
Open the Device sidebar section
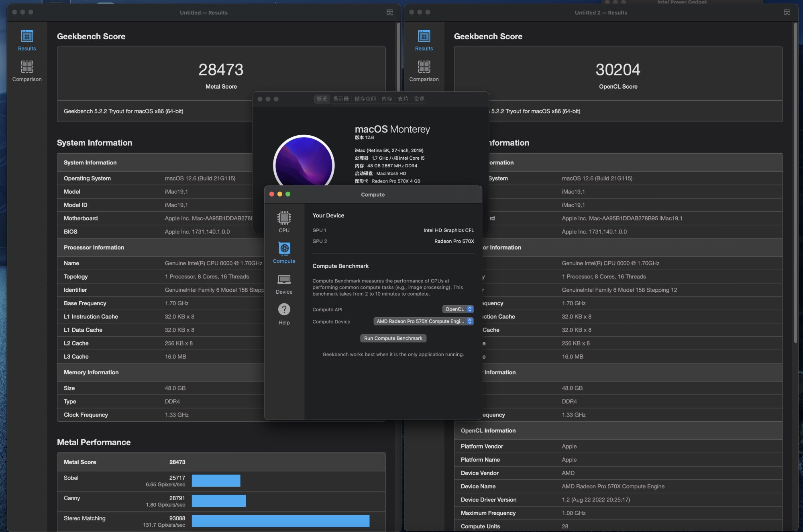(284, 283)
